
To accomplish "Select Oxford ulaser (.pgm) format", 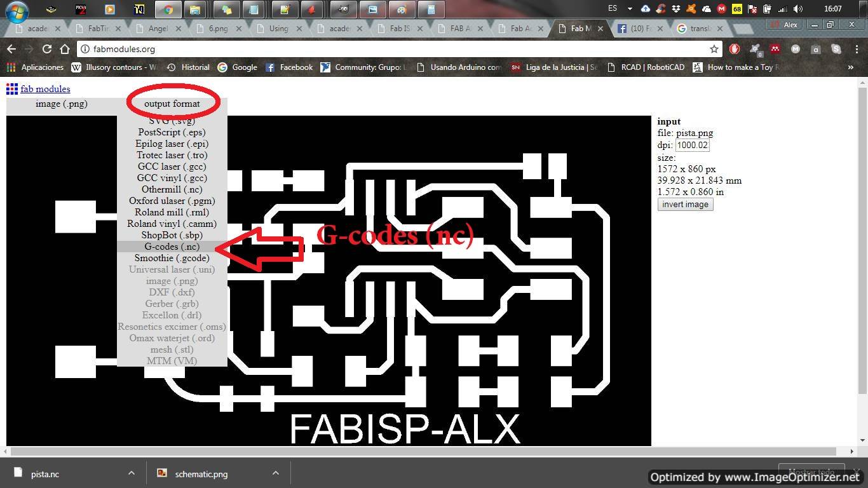I will pyautogui.click(x=172, y=201).
